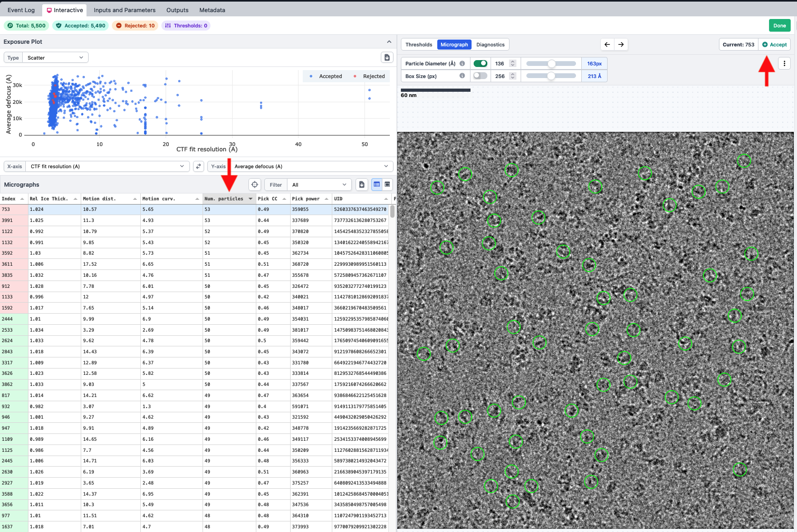Click UID cell 5260337637463549270
This screenshot has height=532, width=797.
point(360,209)
